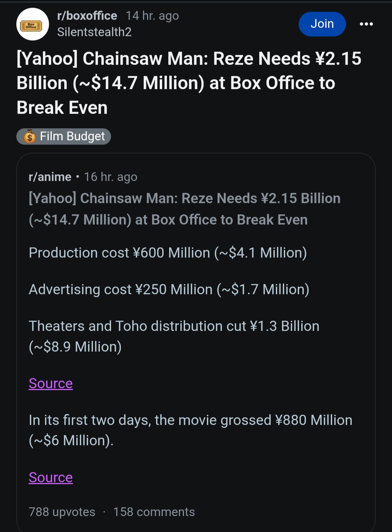
Task: Select the Production cost ¥600 Million line
Action: [168, 253]
